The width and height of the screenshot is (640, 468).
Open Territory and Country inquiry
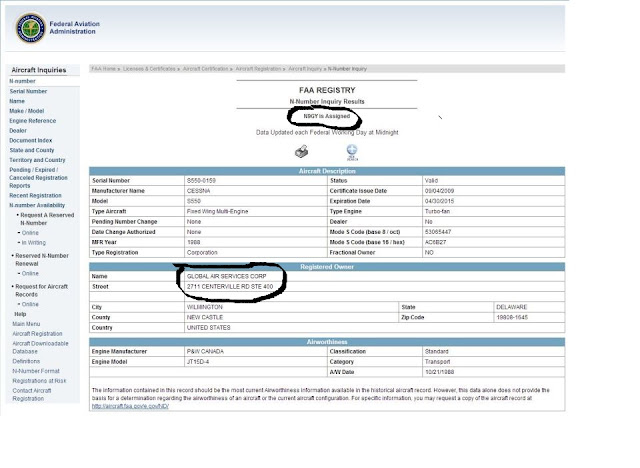(x=37, y=160)
